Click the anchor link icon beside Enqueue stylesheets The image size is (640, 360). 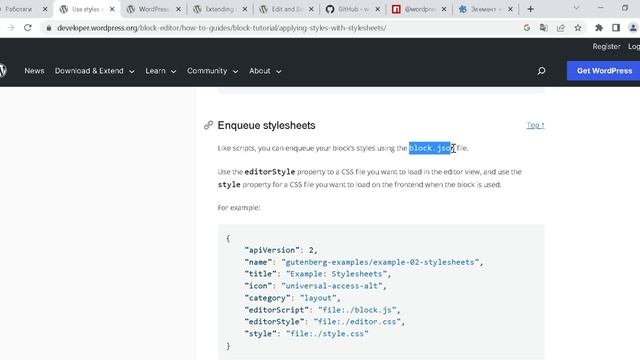coord(208,125)
